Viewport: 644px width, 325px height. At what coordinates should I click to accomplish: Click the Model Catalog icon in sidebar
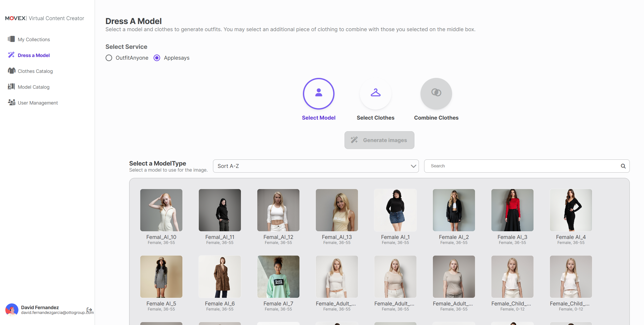(x=11, y=87)
